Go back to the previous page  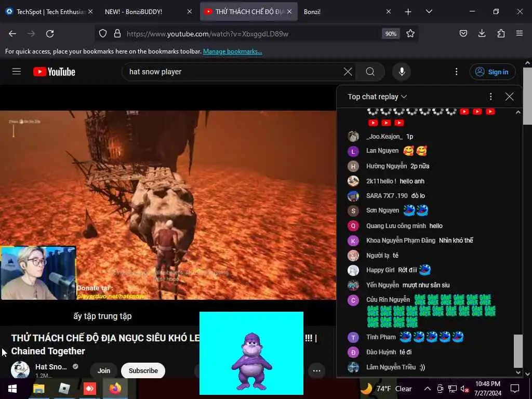coord(12,34)
